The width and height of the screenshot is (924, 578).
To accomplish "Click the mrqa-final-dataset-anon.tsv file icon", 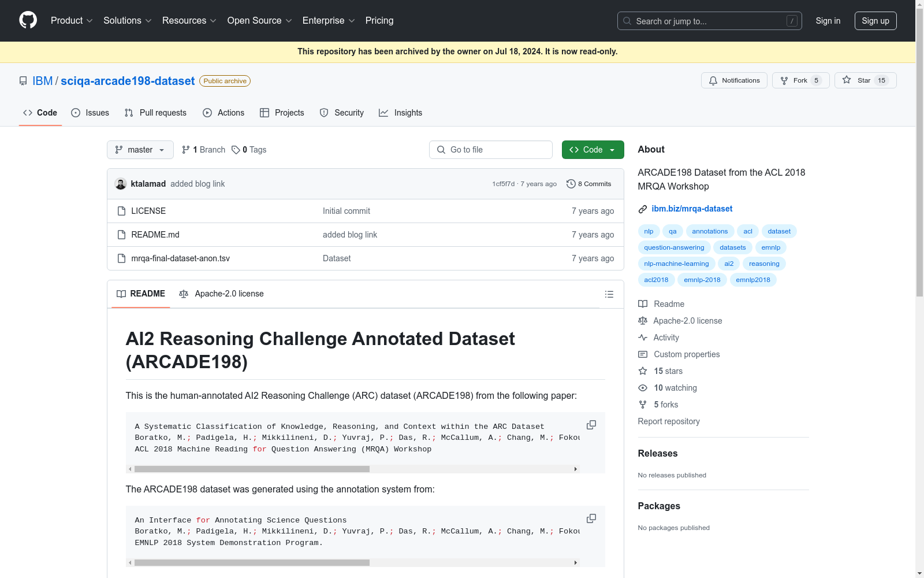I will tap(121, 258).
